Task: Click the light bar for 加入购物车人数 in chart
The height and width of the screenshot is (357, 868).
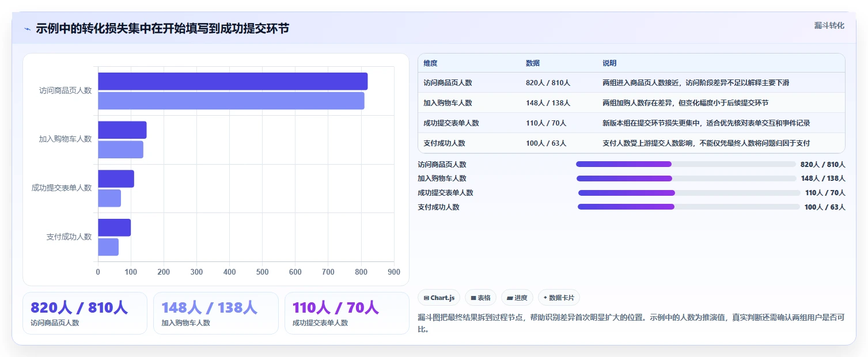Action: (120, 150)
